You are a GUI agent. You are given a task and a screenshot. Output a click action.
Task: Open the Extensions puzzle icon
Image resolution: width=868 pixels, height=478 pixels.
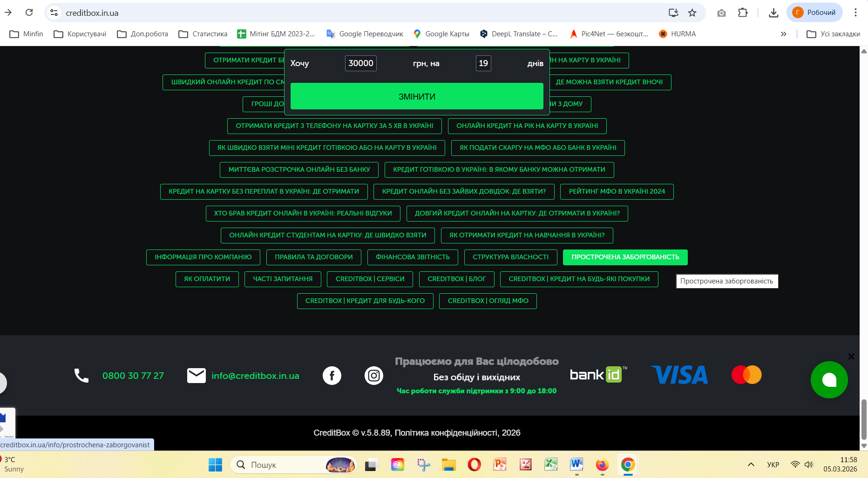pos(743,13)
